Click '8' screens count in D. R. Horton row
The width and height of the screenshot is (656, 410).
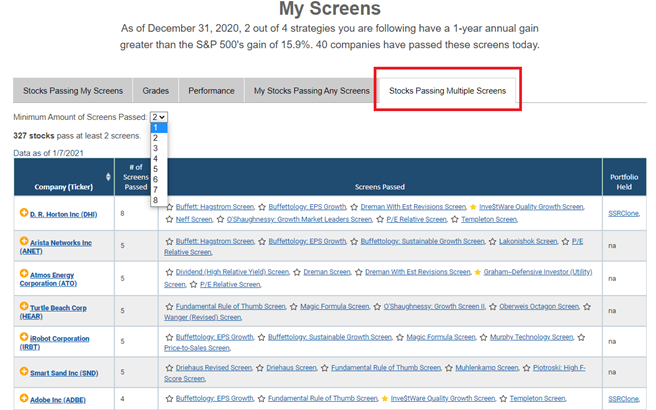[122, 213]
